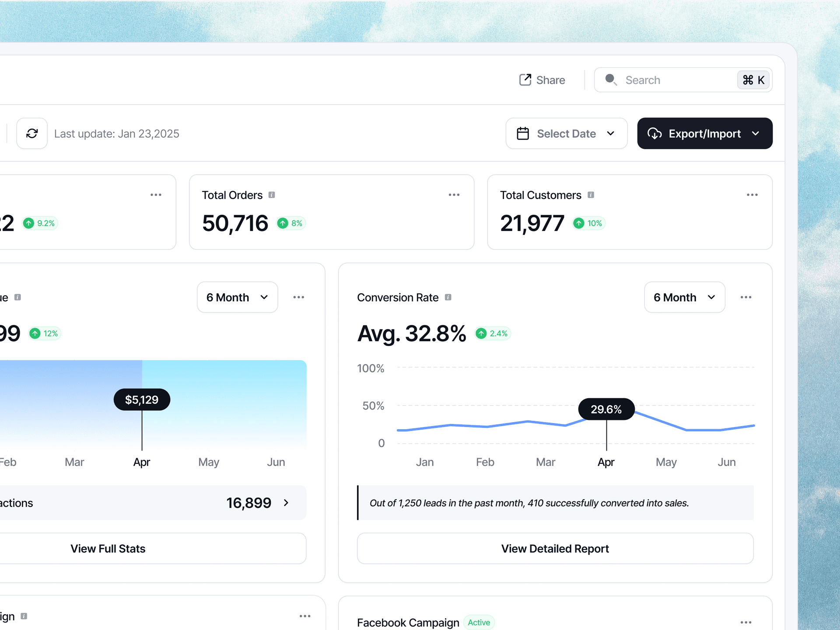Click the $5,129 tooltip above Apr
This screenshot has height=630, width=840.
[x=141, y=399]
